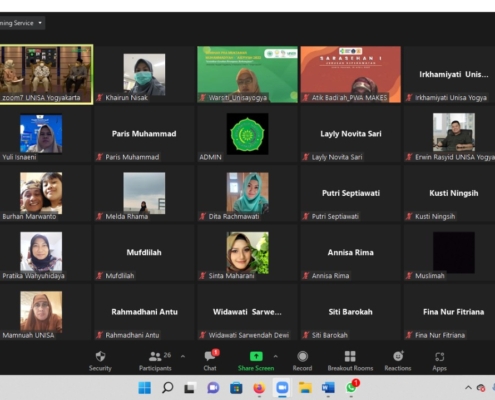The height and width of the screenshot is (400, 495).
Task: Click muted mic icon on Paris Muhammad
Action: coord(99,157)
